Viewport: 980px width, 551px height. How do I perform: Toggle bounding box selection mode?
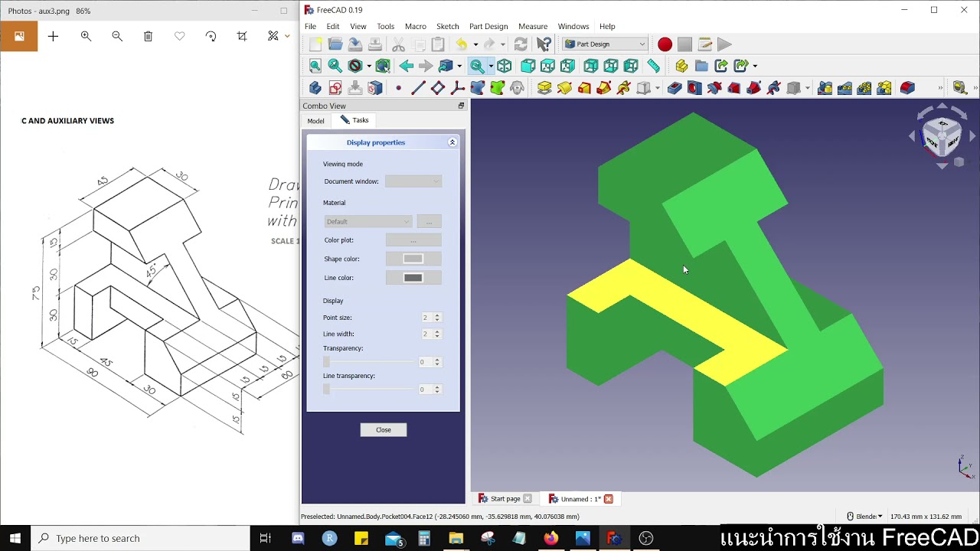point(383,66)
